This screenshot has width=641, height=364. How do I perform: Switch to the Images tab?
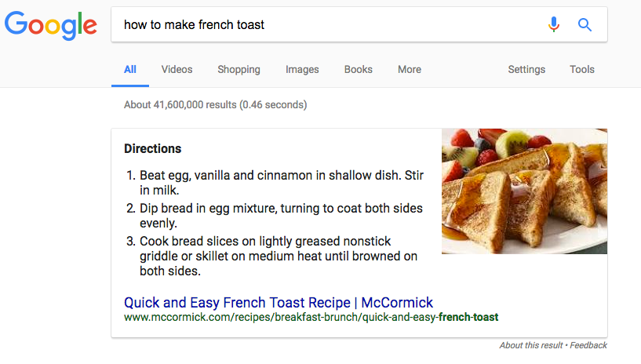302,69
